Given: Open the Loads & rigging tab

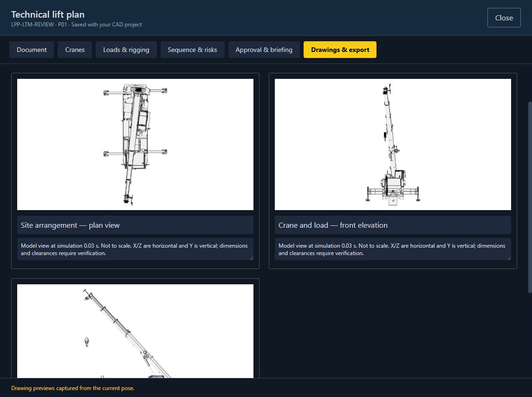Looking at the screenshot, I should (x=126, y=50).
